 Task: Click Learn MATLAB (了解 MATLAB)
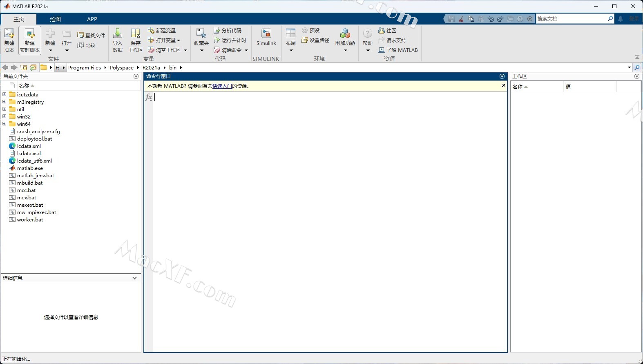tap(398, 50)
